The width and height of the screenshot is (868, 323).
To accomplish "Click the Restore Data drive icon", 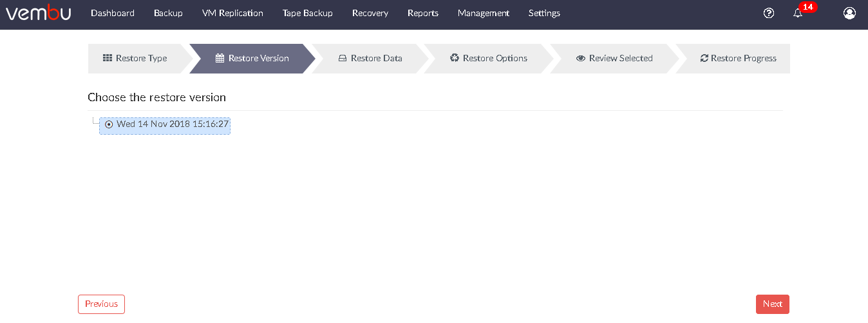I will tap(343, 58).
